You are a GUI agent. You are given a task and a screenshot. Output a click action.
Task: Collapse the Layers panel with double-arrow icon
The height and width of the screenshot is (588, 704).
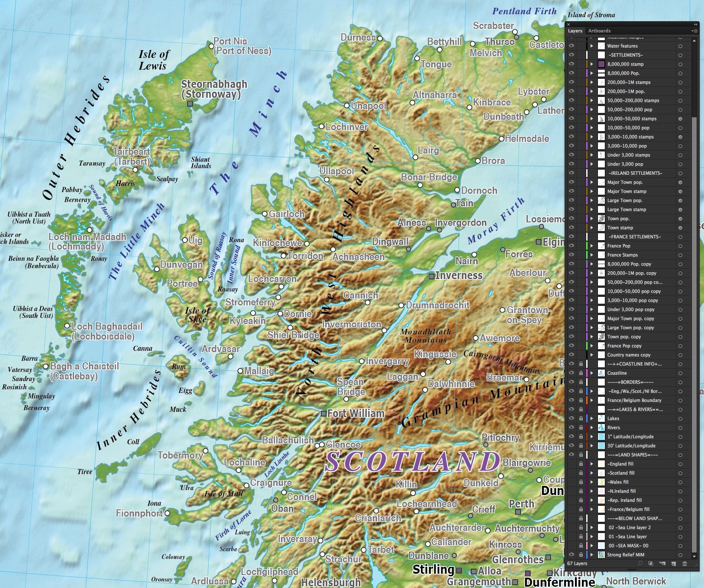coord(695,24)
